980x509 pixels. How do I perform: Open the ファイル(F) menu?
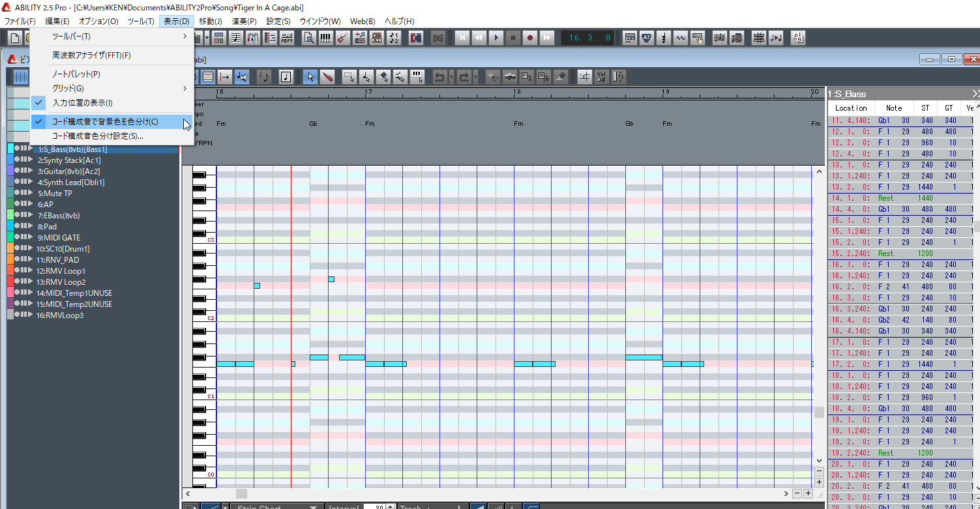pos(20,22)
